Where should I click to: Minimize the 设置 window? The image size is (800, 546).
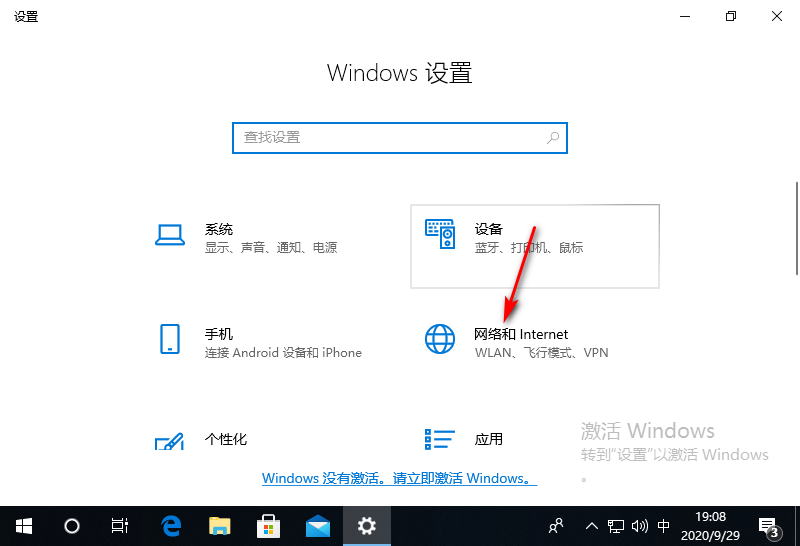(x=685, y=16)
